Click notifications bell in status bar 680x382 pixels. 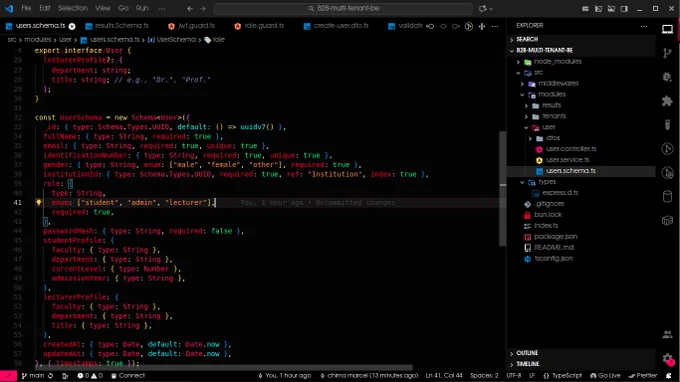click(669, 375)
